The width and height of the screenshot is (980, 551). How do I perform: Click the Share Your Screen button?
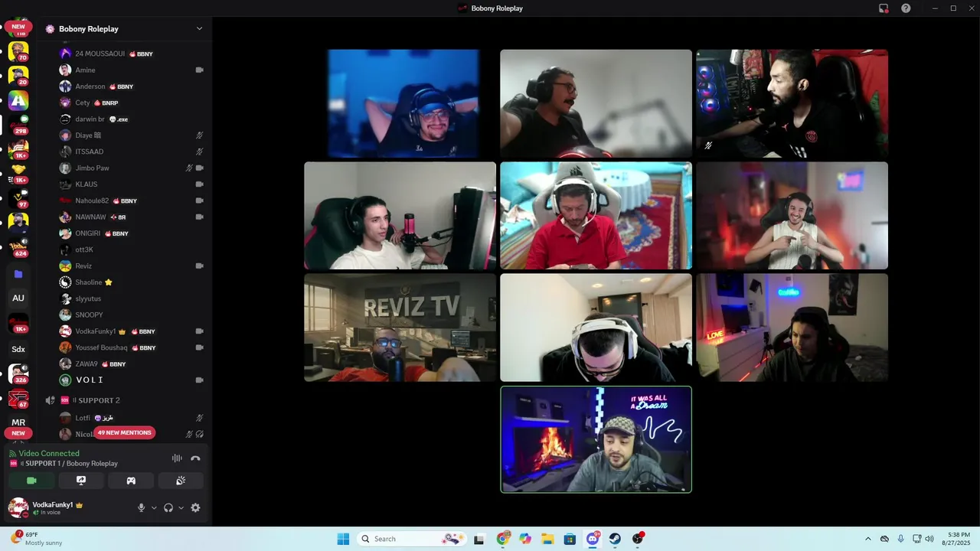click(x=81, y=481)
